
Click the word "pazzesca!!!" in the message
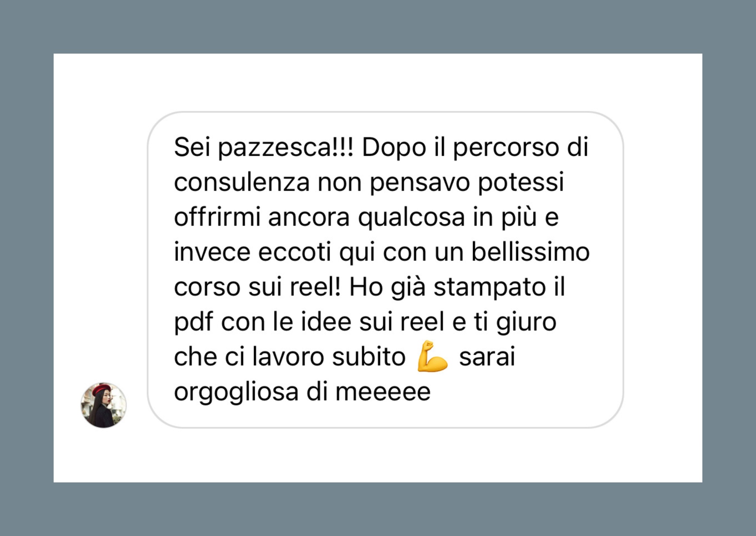[x=286, y=148]
